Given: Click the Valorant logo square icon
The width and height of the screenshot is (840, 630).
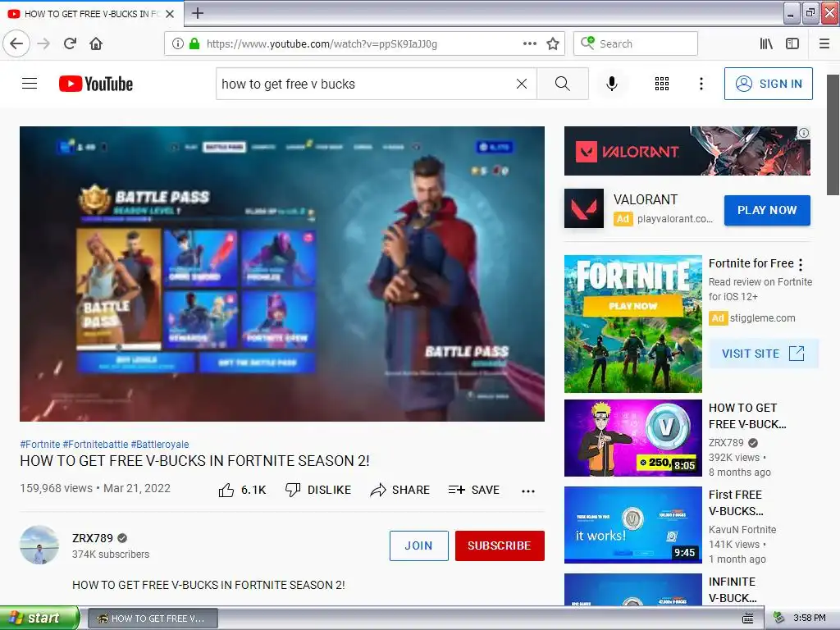Looking at the screenshot, I should tap(584, 208).
